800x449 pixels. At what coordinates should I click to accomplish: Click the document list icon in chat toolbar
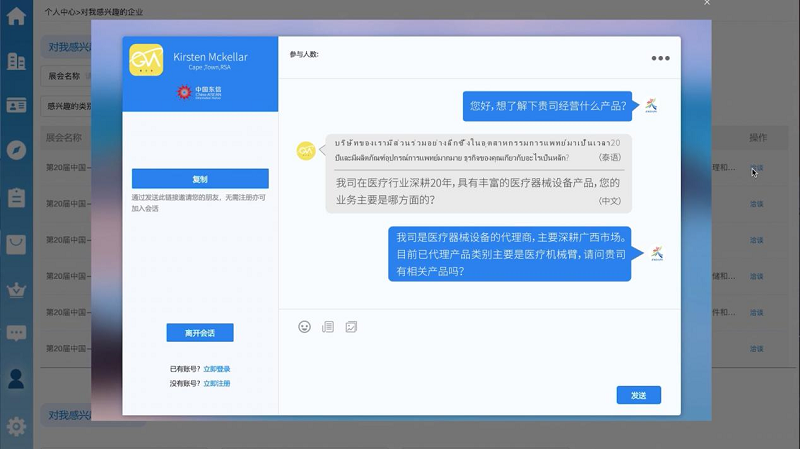328,327
